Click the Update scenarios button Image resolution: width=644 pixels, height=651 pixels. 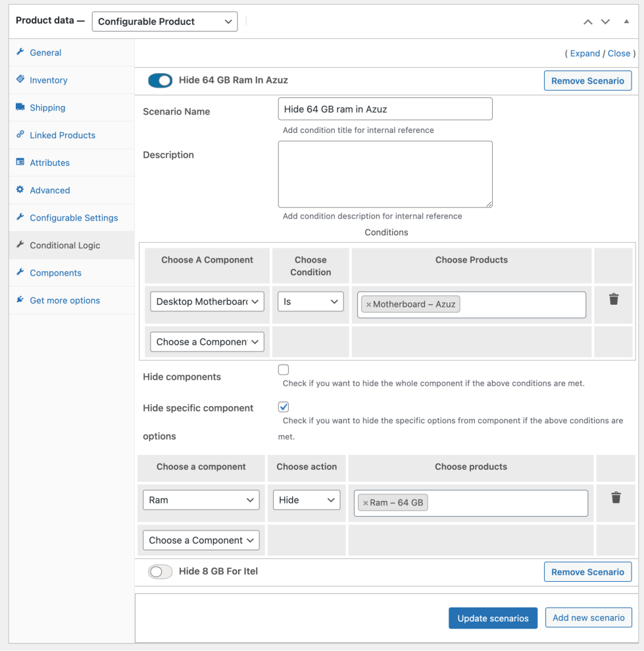pos(493,618)
